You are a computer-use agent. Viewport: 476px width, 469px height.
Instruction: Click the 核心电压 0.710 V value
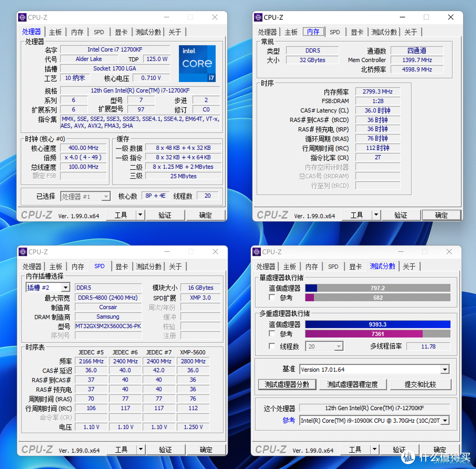pyautogui.click(x=151, y=78)
